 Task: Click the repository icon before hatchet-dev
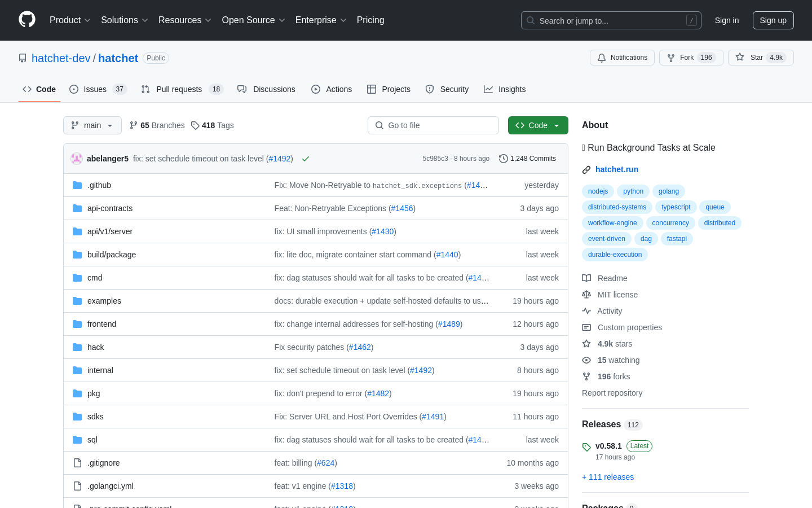point(23,58)
